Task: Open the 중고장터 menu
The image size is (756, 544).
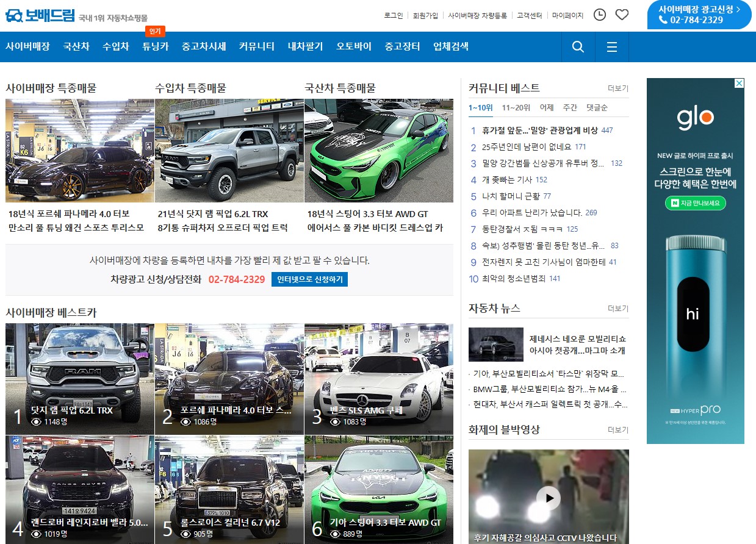Action: click(x=403, y=46)
